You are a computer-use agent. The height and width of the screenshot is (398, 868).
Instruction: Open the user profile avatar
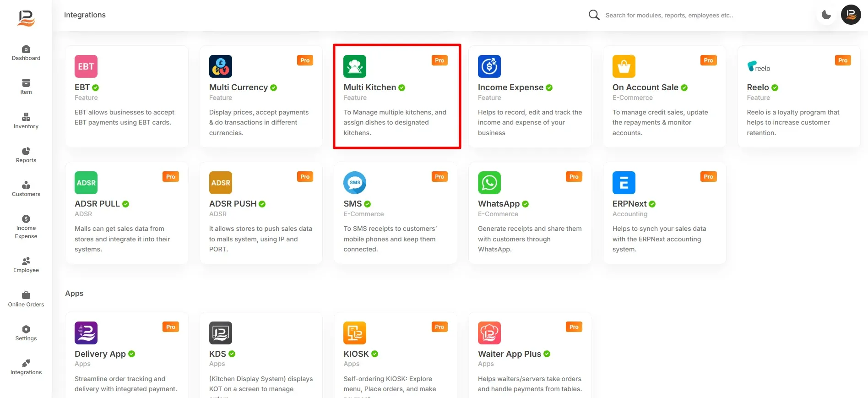(851, 15)
